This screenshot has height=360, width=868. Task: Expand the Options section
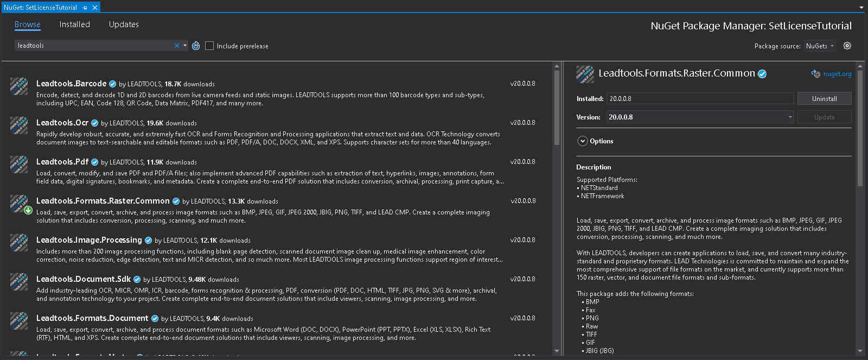[x=583, y=141]
